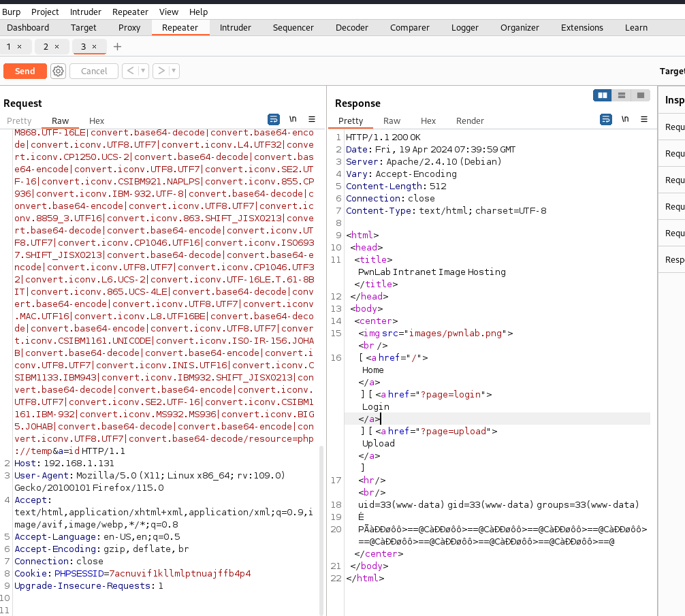Close Repeater tab 3
The height and width of the screenshot is (616, 685).
pyautogui.click(x=95, y=47)
